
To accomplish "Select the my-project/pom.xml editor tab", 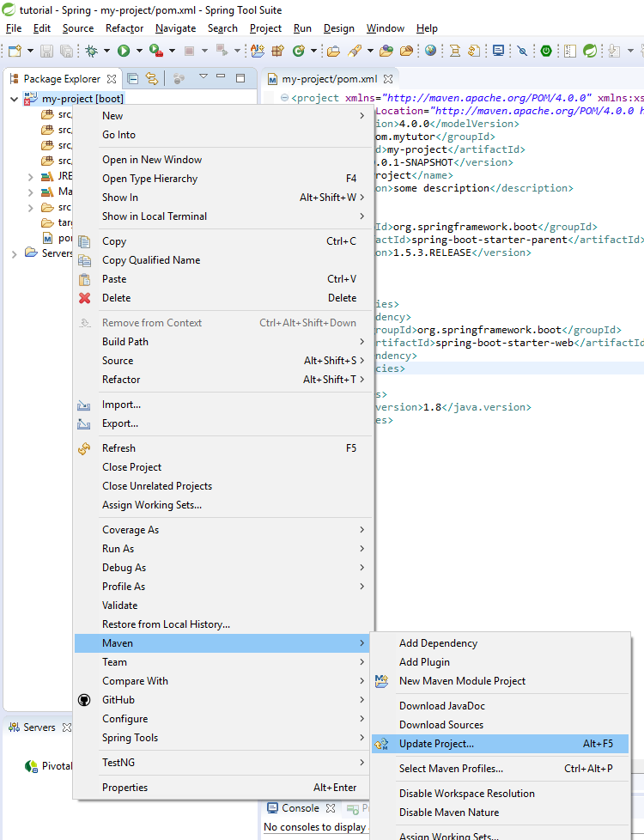I will [x=330, y=79].
